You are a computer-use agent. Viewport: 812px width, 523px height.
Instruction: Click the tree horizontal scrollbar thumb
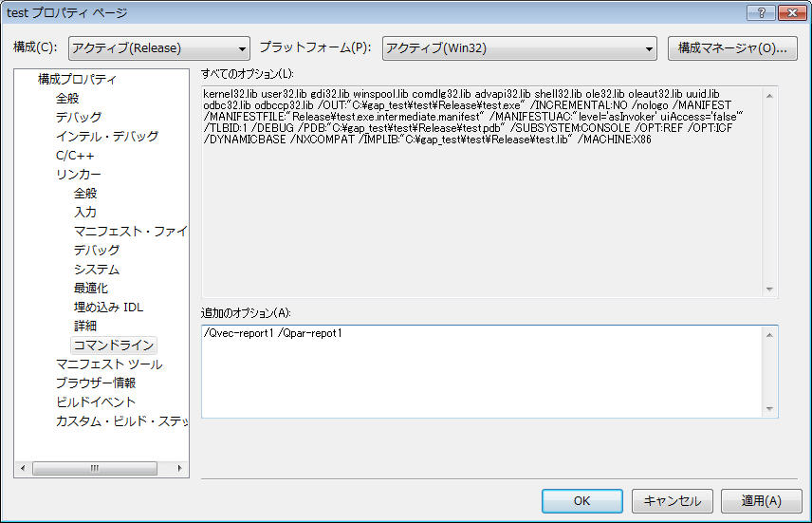pyautogui.click(x=95, y=468)
